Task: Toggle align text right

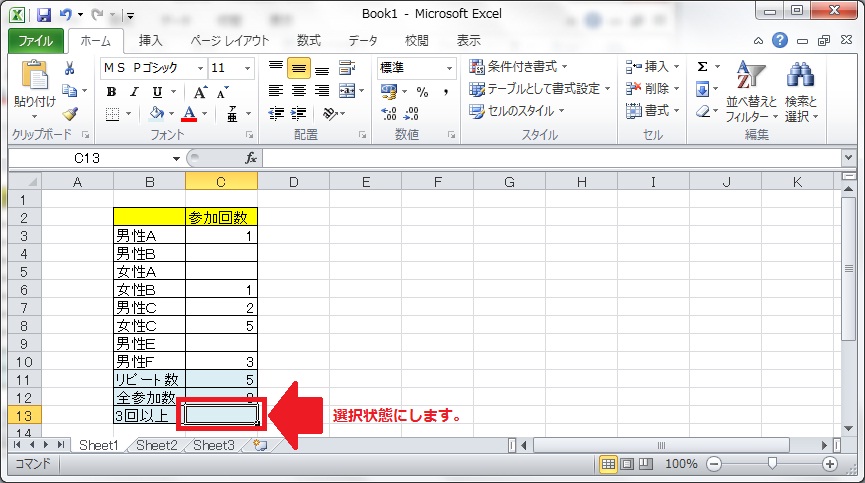Action: tap(322, 90)
